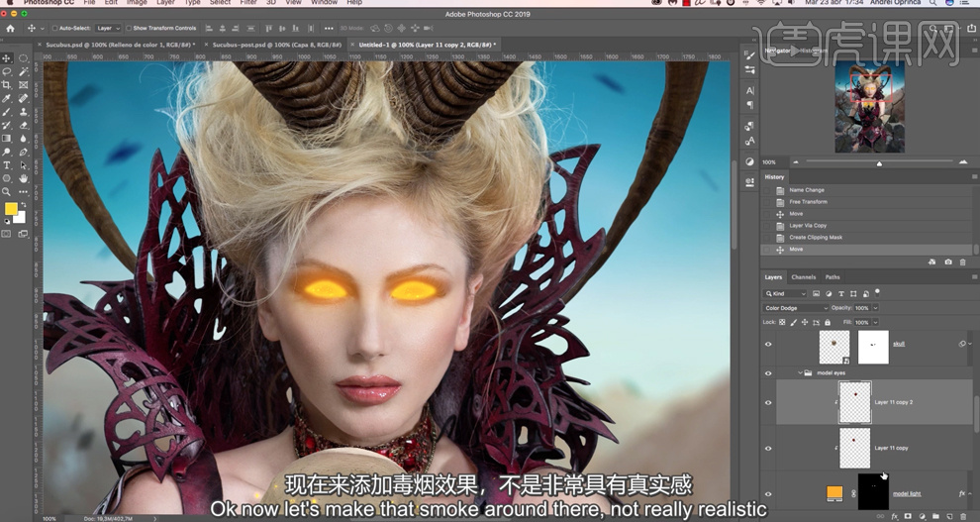Hide the skull layer

[768, 345]
